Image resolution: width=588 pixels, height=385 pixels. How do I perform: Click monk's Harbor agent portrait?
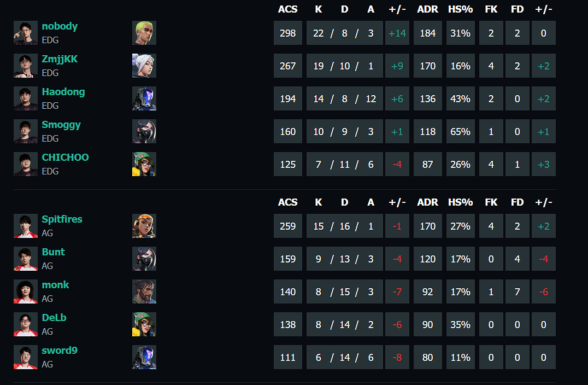[144, 291]
